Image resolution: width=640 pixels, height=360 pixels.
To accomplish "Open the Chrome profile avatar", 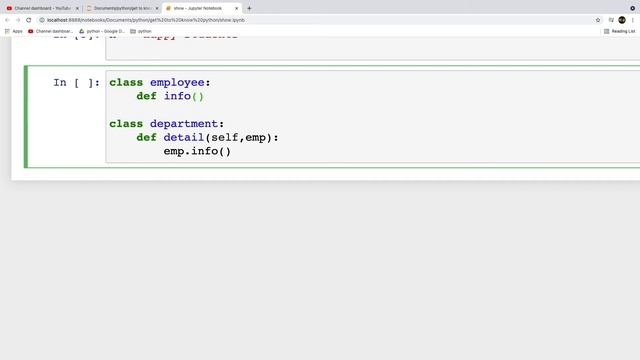I will tap(622, 20).
